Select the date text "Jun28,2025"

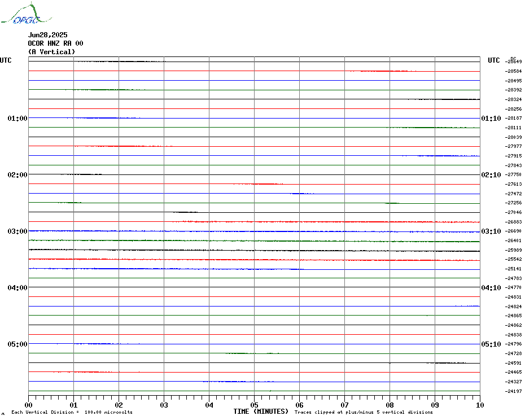tap(48, 35)
